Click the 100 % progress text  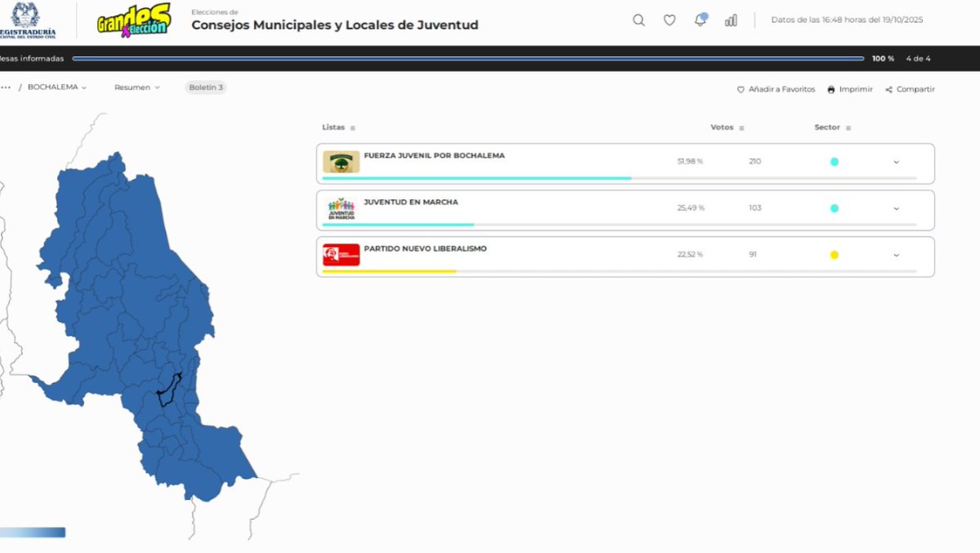pos(883,59)
